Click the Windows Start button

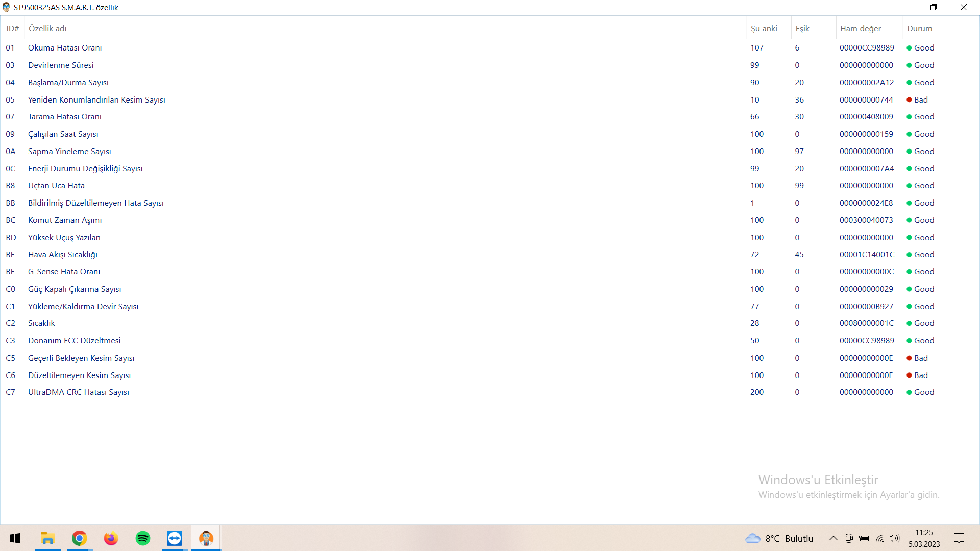pyautogui.click(x=15, y=538)
